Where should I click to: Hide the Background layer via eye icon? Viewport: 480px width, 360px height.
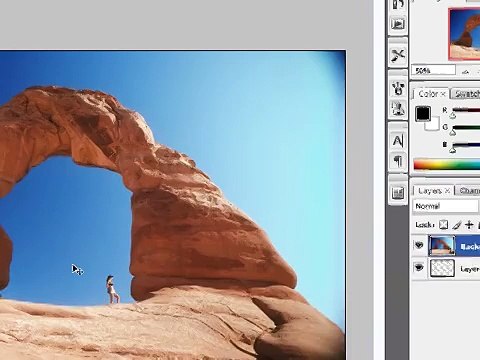coord(419,246)
